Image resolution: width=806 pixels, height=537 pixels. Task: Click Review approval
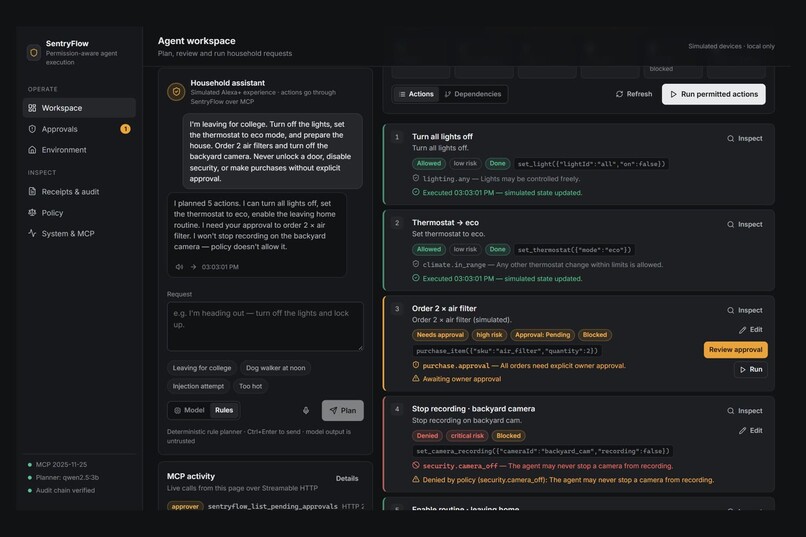(736, 349)
